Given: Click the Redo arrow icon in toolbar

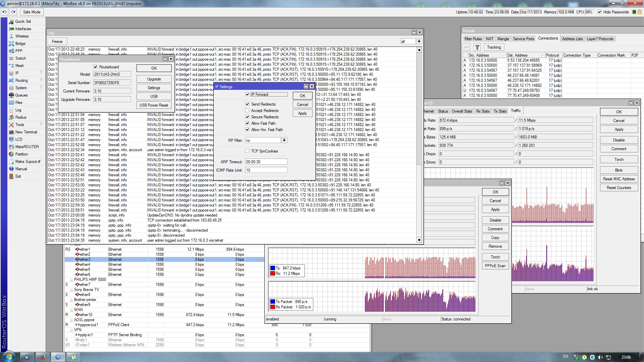Looking at the screenshot, I should pyautogui.click(x=13, y=12).
